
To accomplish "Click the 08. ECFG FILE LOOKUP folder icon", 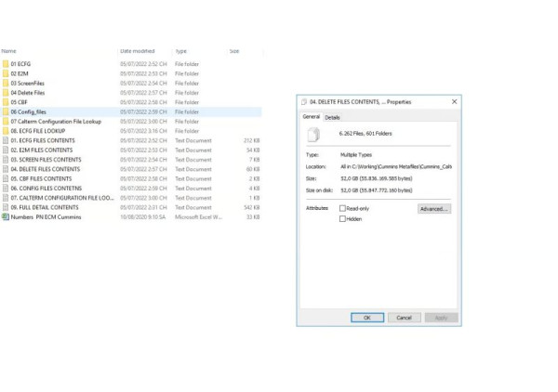I will pos(6,131).
